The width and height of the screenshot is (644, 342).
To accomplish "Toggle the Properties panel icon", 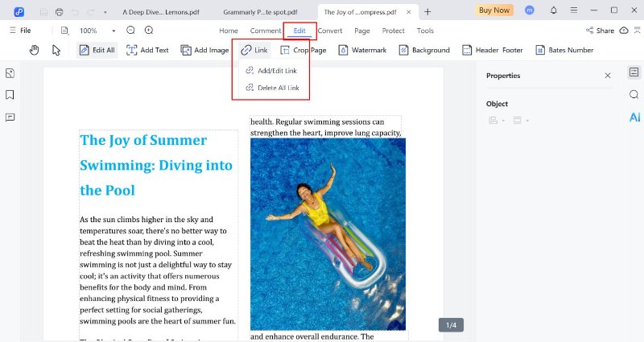I will click(634, 72).
